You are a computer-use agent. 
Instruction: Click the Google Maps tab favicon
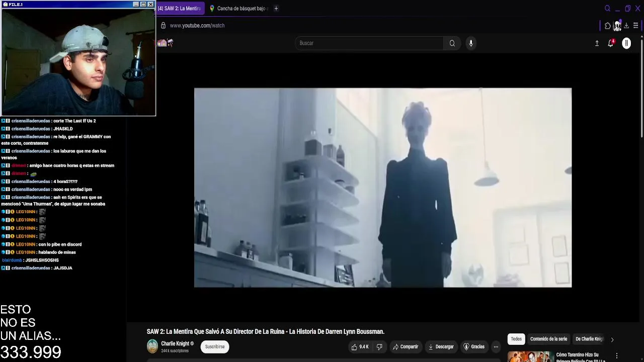click(212, 9)
